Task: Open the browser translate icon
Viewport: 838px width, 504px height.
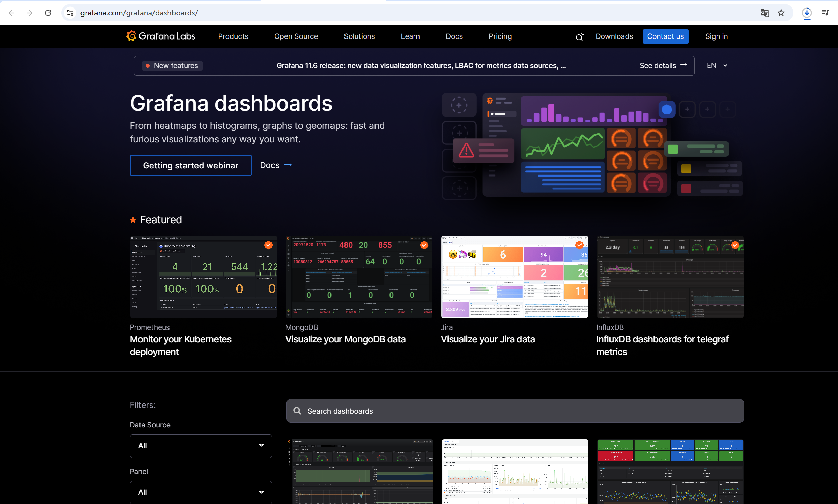Action: (x=764, y=13)
